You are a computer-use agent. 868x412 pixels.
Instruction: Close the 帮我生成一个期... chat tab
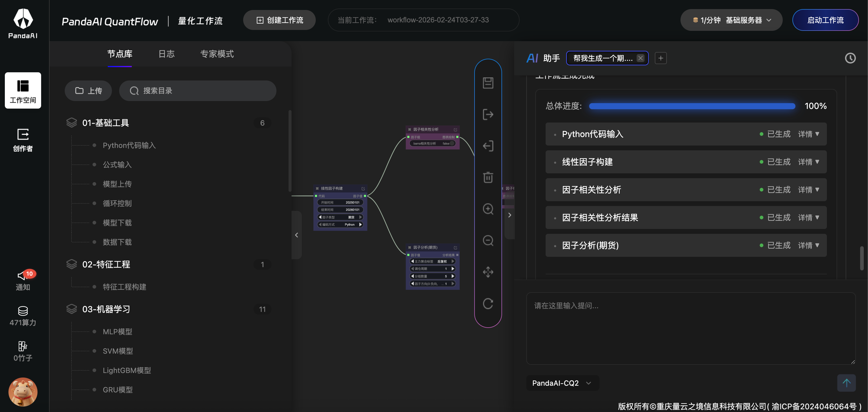(x=640, y=58)
